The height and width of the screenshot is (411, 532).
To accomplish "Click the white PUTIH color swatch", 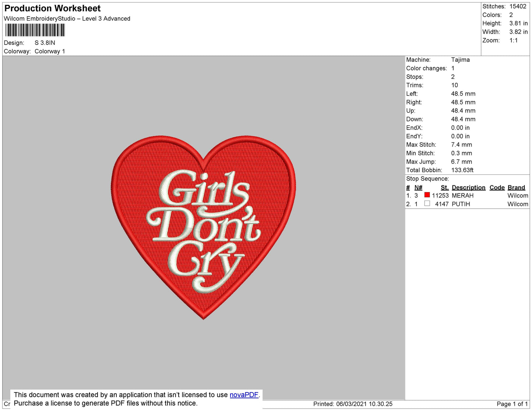I will [427, 203].
